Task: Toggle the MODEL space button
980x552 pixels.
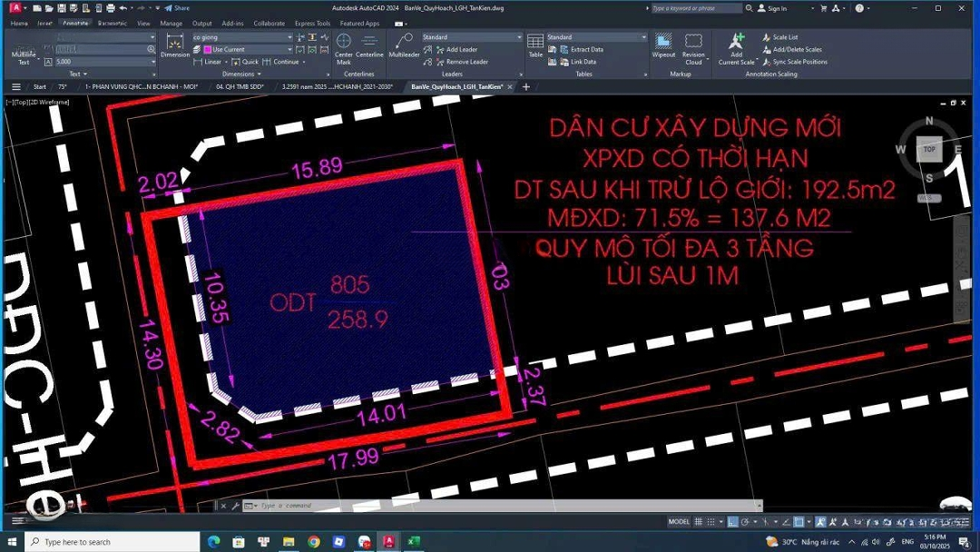Action: pyautogui.click(x=679, y=522)
